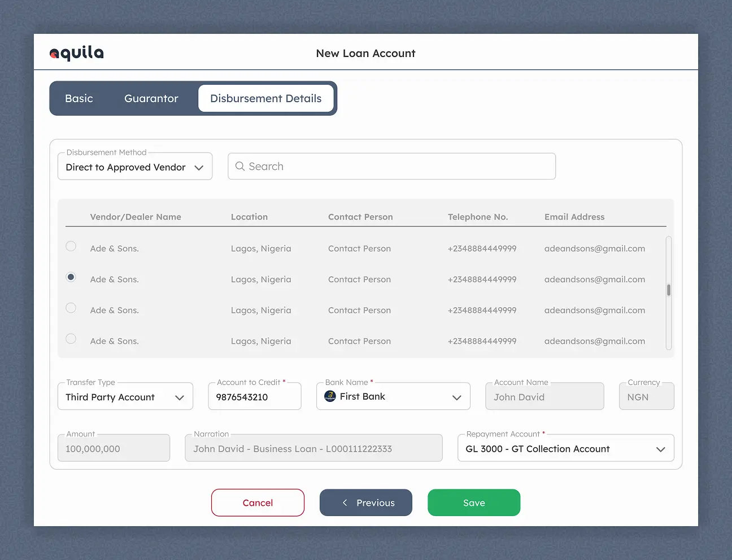The height and width of the screenshot is (560, 732).
Task: Choose the radio button in the last vendor row
Action: coord(71,339)
